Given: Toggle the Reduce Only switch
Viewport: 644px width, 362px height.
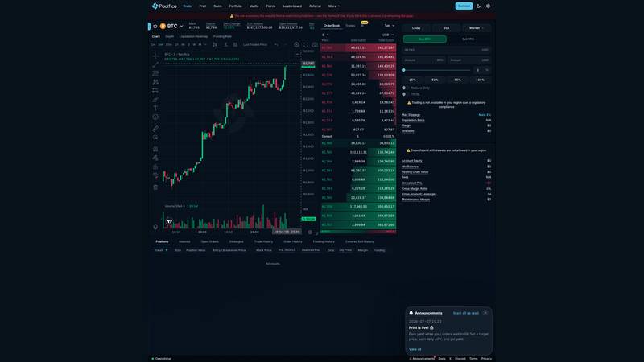Looking at the screenshot, I should tap(404, 88).
